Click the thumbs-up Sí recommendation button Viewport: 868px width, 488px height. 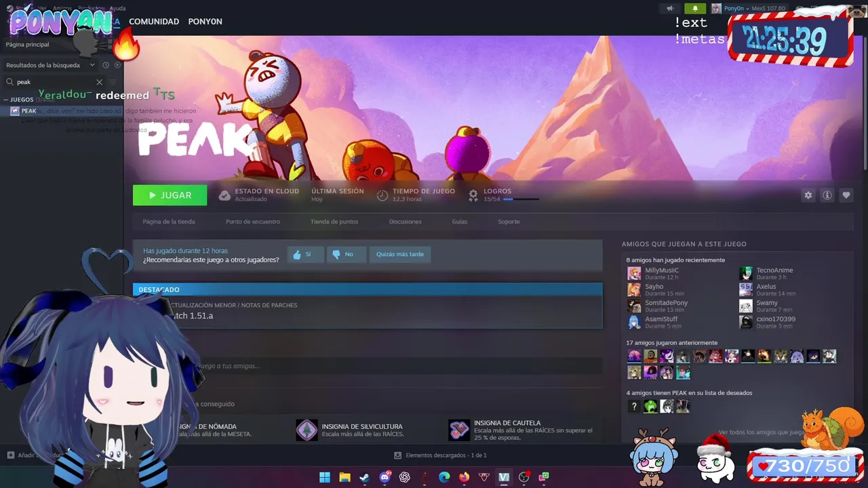coord(305,254)
